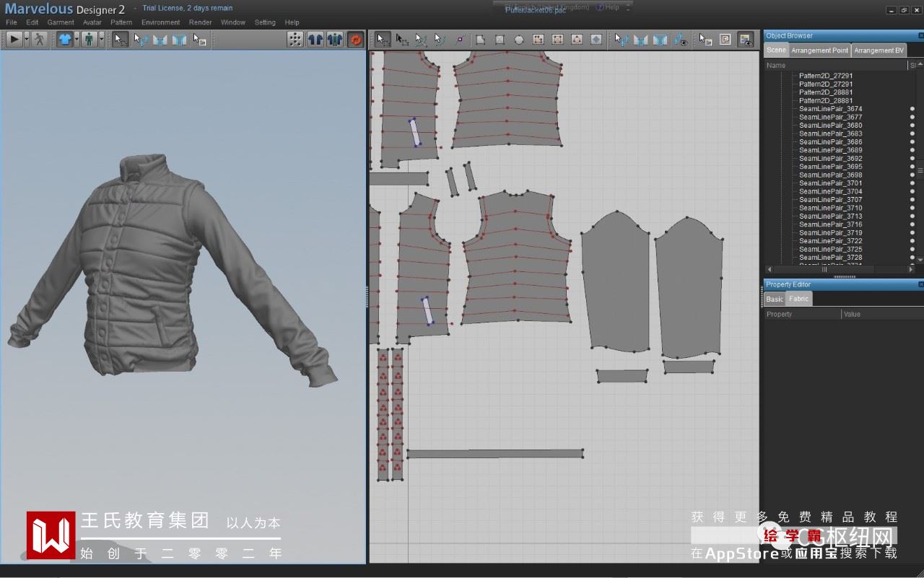Image resolution: width=924 pixels, height=578 pixels.
Task: Select Pattern2D_28881 in the Object Browser
Action: coord(825,92)
